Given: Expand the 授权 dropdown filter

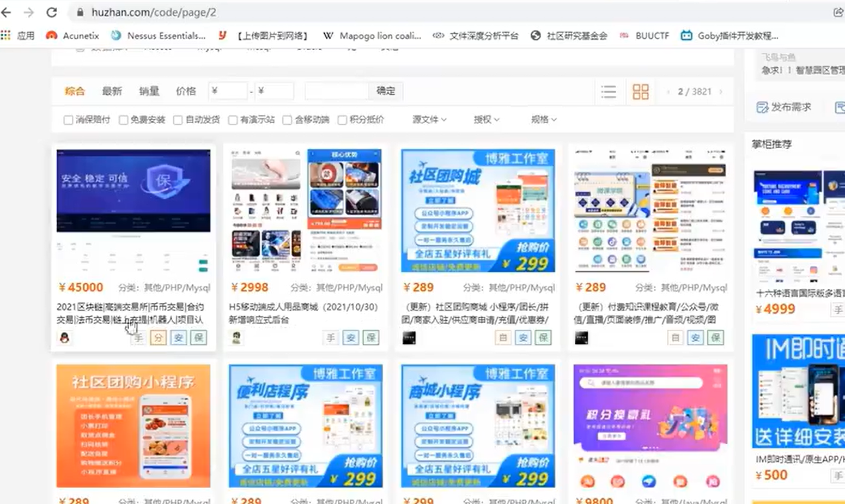Looking at the screenshot, I should coord(487,119).
